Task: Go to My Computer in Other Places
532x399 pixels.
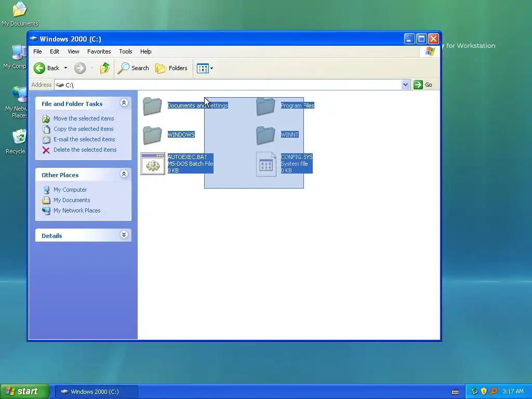Action: point(70,190)
